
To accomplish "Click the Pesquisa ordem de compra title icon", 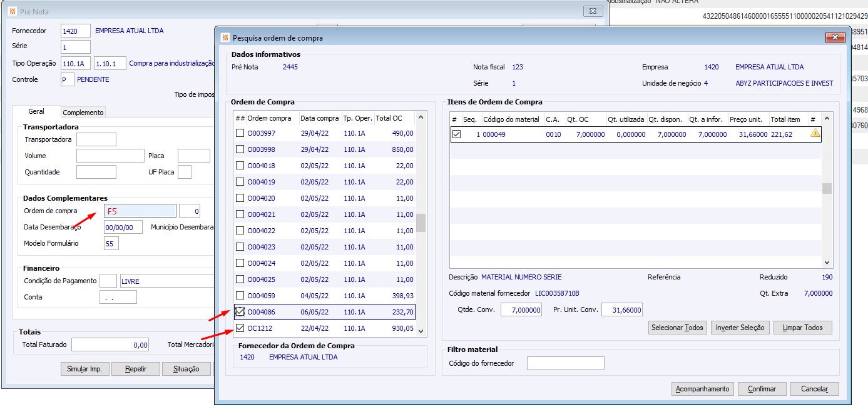I will coord(225,38).
